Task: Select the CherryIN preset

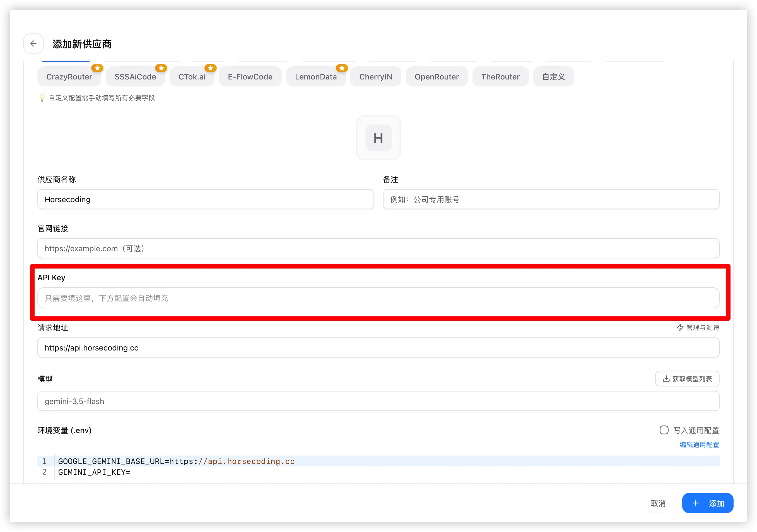Action: (x=376, y=76)
